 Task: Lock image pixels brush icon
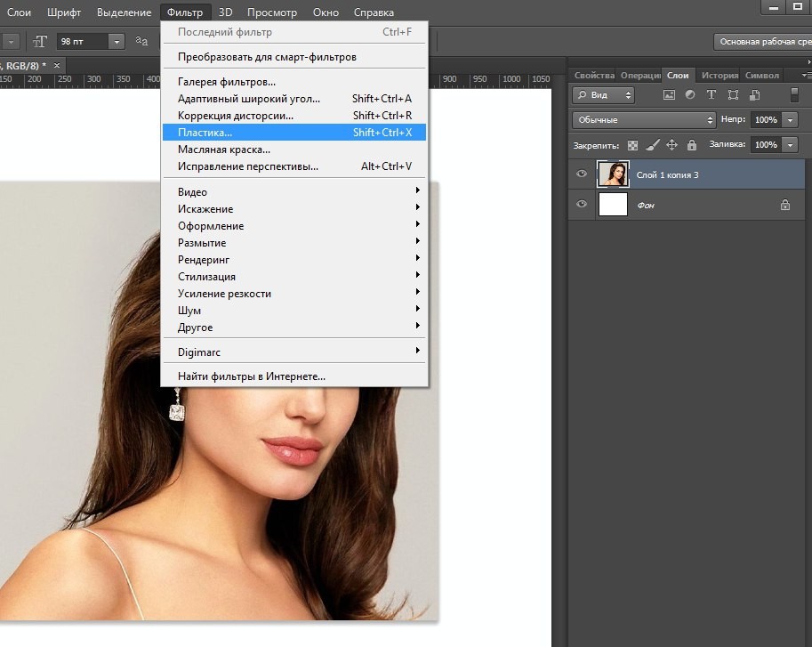click(653, 145)
